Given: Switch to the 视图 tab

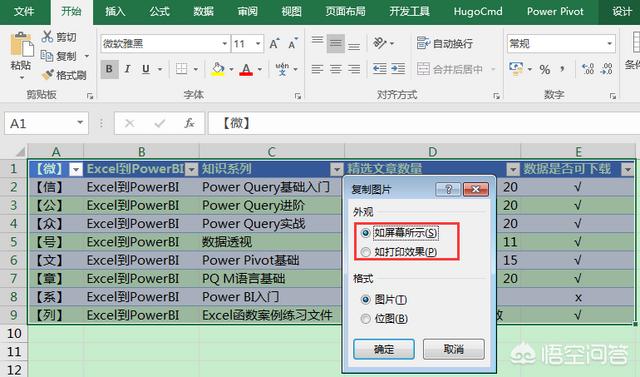Looking at the screenshot, I should 291,11.
